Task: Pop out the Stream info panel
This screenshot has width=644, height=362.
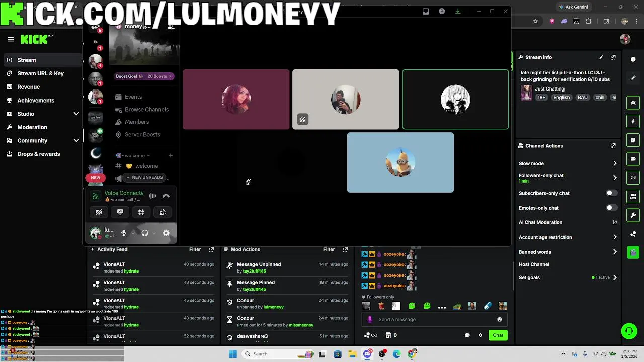Action: tap(613, 57)
